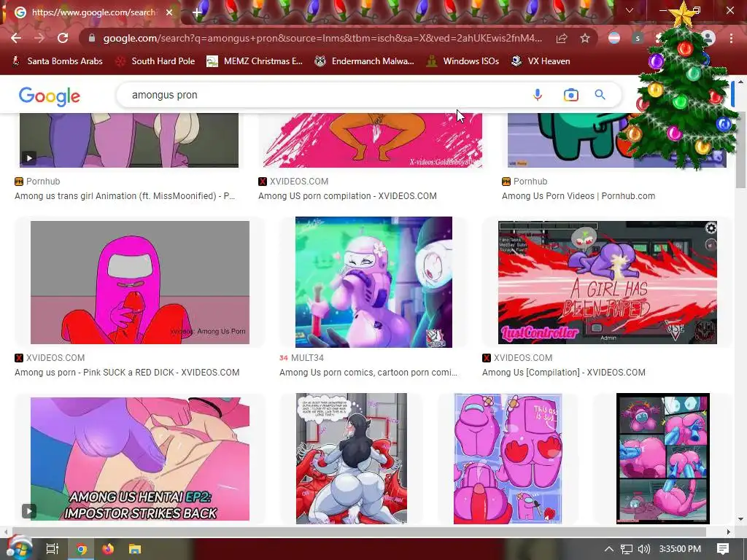Open the 'MEMZ Christmas E...' bookmark
The image size is (747, 560).
tap(255, 61)
